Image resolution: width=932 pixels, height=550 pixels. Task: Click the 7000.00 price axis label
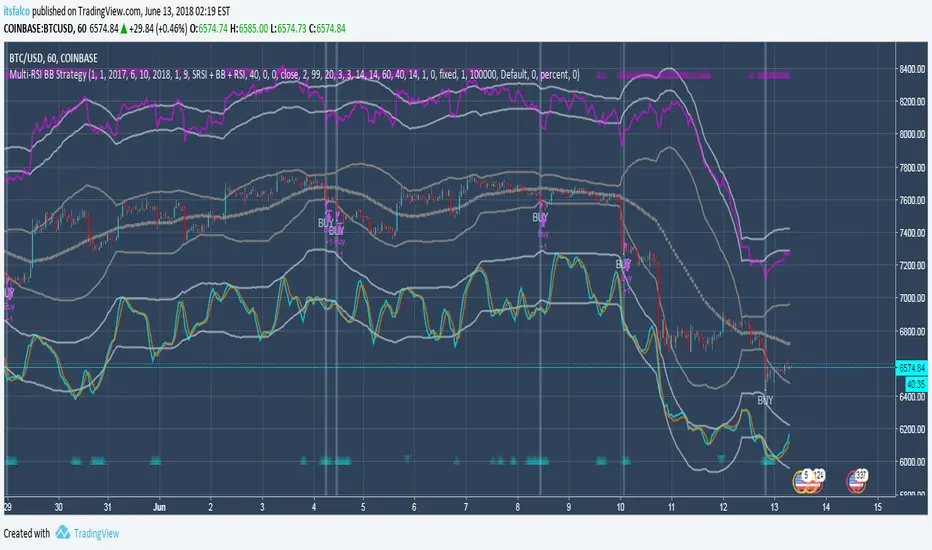(x=912, y=298)
